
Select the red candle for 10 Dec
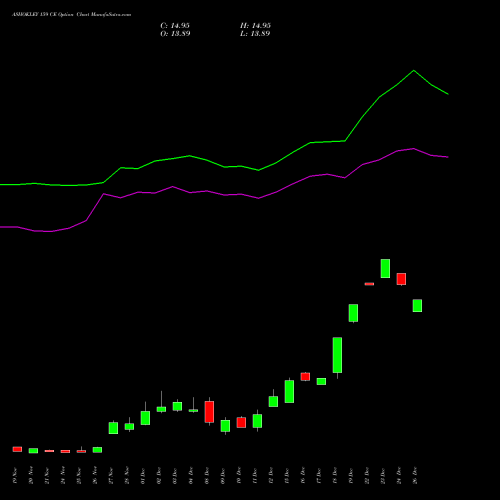click(x=241, y=422)
